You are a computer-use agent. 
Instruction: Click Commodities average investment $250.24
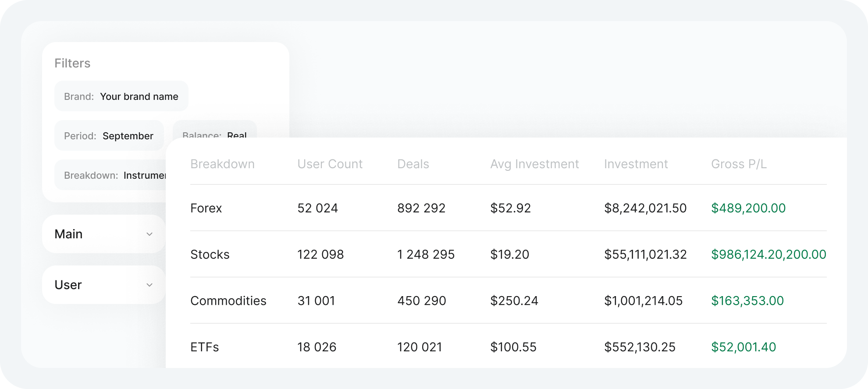(x=514, y=301)
